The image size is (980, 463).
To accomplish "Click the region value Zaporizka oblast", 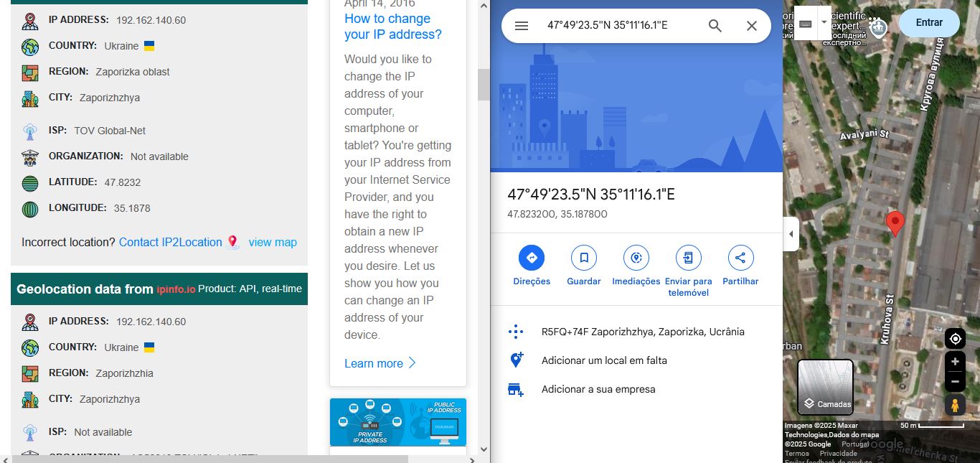I will 133,72.
